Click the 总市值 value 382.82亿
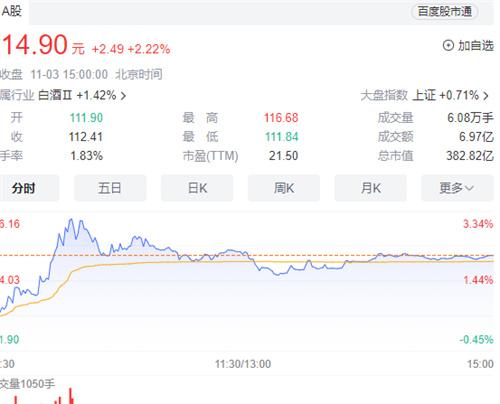The image size is (500, 404). point(470,156)
